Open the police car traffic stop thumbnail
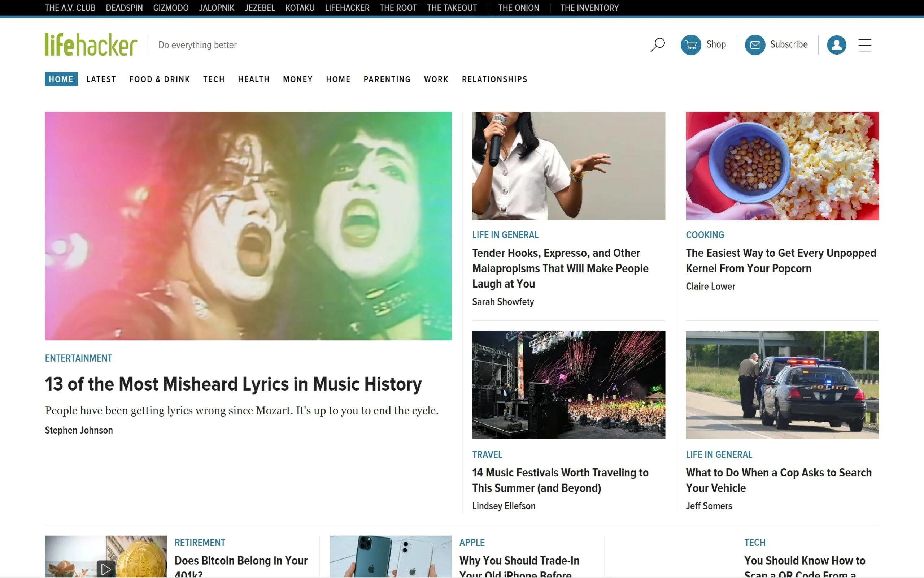The width and height of the screenshot is (924, 578). tap(783, 385)
